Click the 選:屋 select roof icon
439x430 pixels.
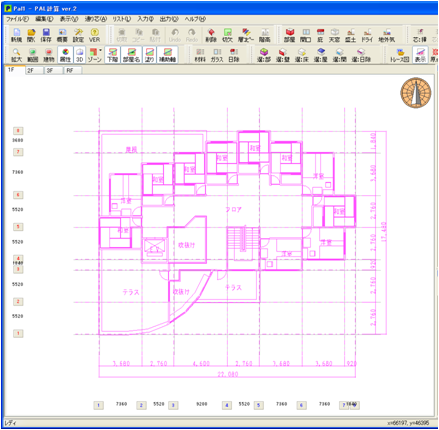click(321, 55)
